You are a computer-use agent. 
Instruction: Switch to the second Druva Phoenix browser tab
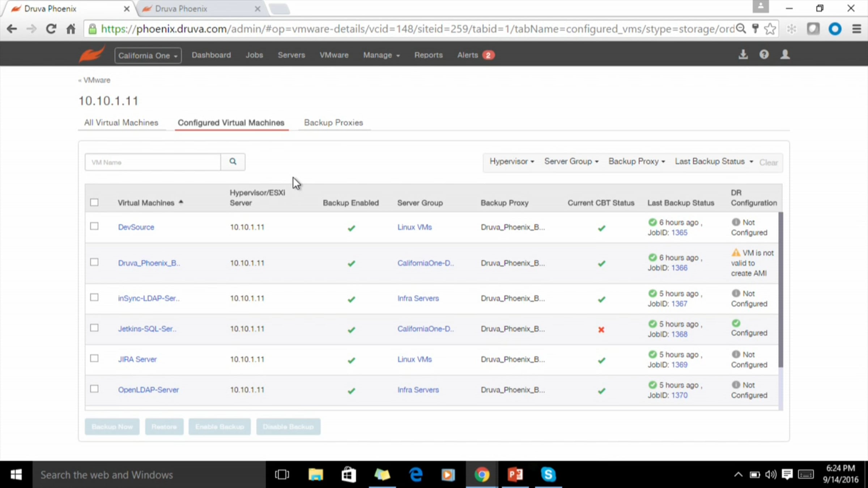(200, 9)
